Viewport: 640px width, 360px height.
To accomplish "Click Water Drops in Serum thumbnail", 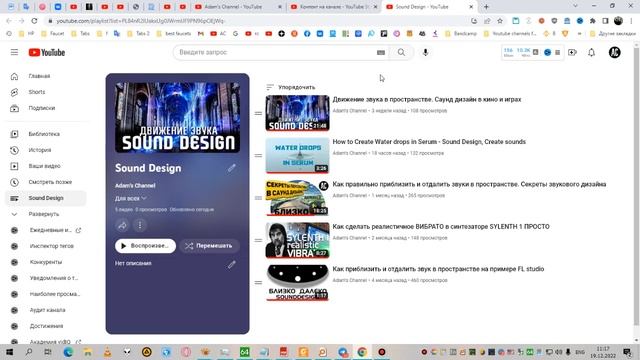I will click(297, 156).
